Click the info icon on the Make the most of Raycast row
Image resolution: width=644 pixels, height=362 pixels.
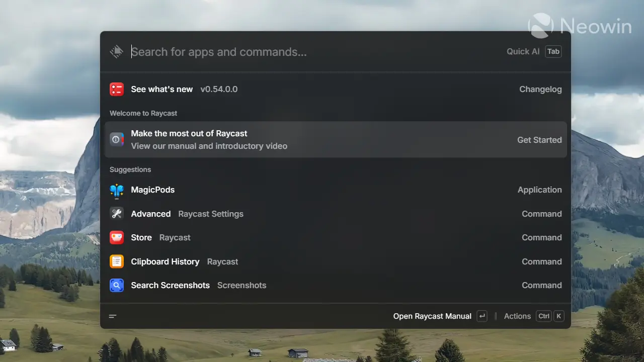[x=116, y=139]
